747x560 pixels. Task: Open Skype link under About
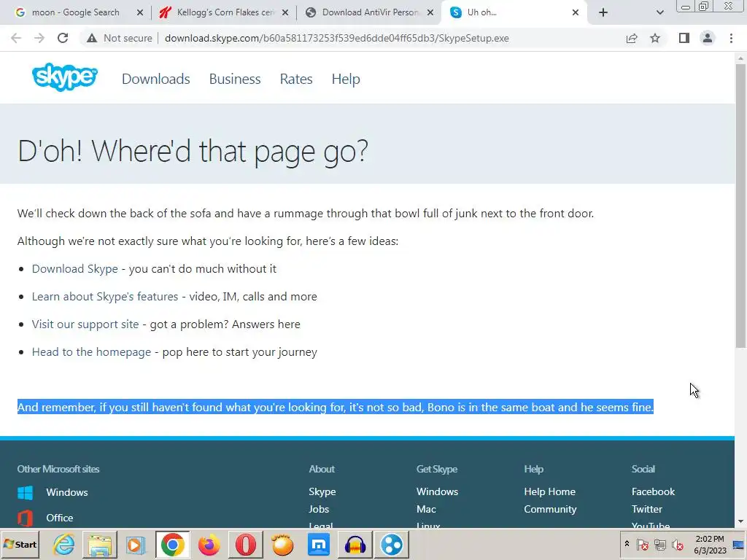pos(322,491)
